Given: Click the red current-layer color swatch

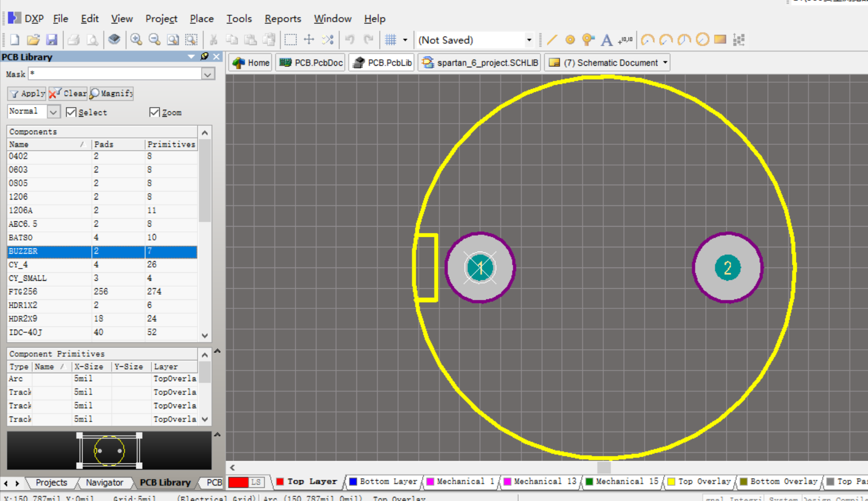Looking at the screenshot, I should pyautogui.click(x=238, y=482).
